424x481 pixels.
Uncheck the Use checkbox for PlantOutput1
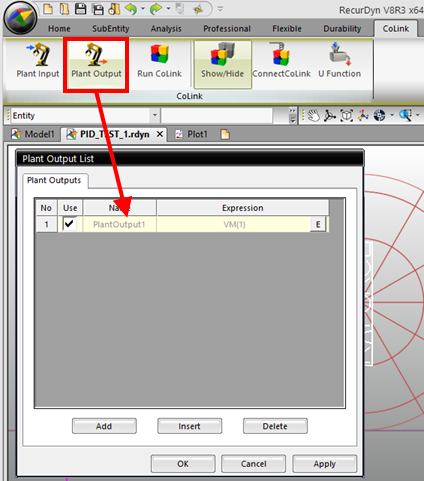(x=69, y=224)
